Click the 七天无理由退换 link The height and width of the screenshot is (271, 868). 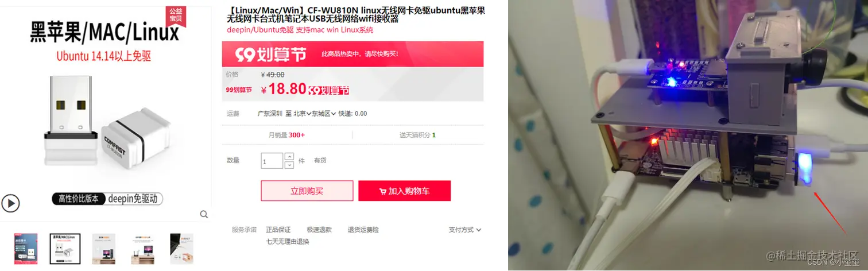(x=288, y=242)
